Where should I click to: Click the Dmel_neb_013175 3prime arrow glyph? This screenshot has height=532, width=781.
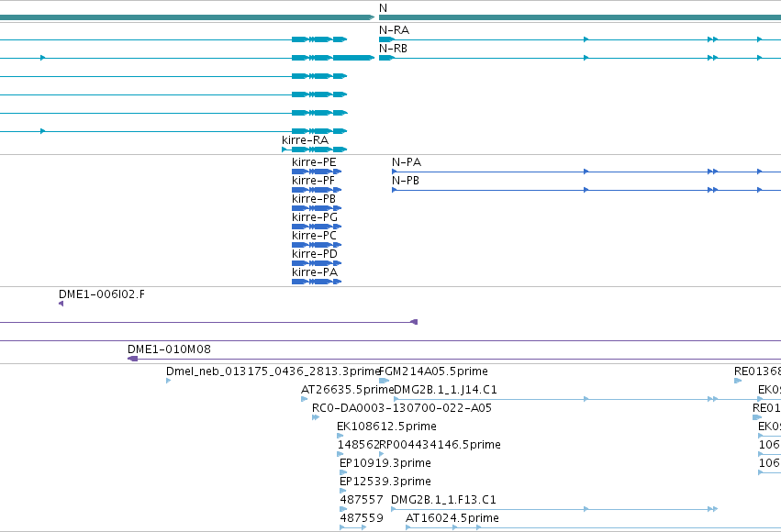click(x=168, y=381)
